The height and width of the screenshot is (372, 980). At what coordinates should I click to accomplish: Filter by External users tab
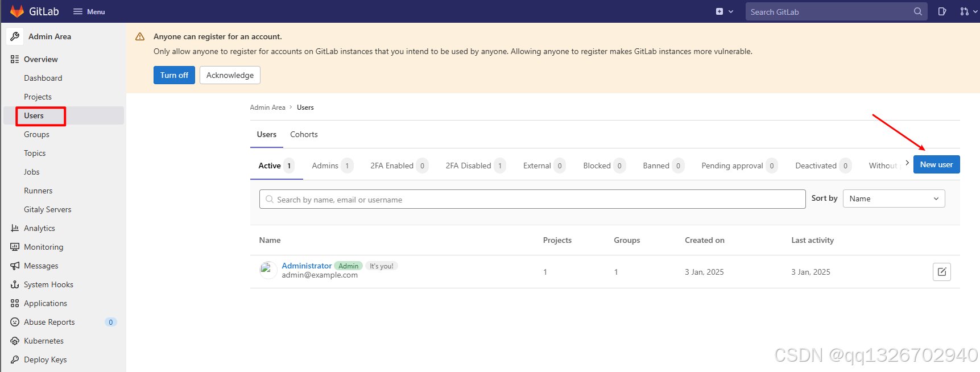tap(544, 166)
